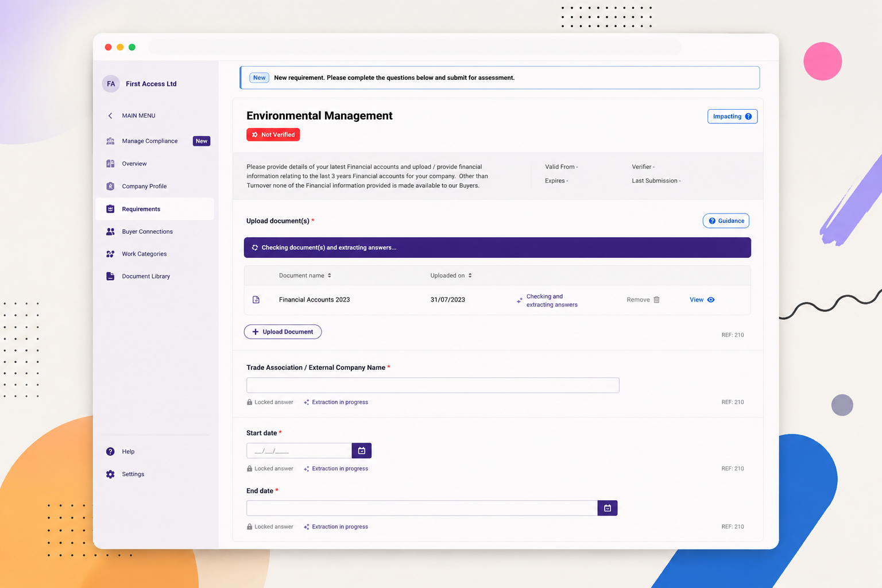Click the Manage Compliance sidebar icon
The image size is (882, 588).
click(110, 141)
